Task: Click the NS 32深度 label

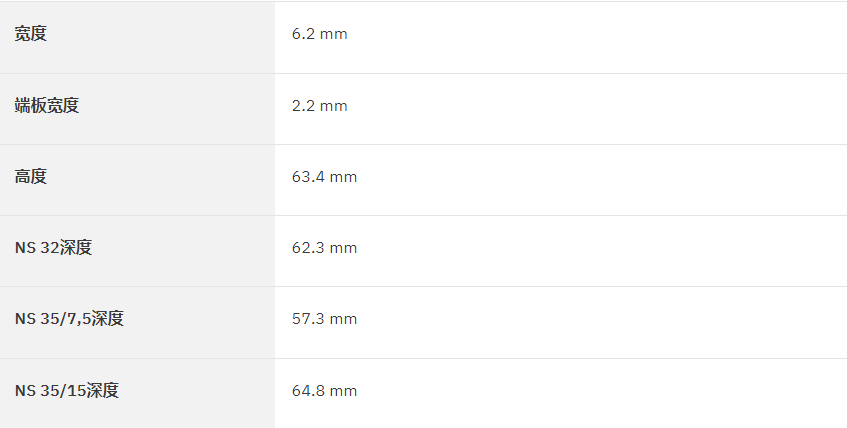Action: click(x=53, y=248)
